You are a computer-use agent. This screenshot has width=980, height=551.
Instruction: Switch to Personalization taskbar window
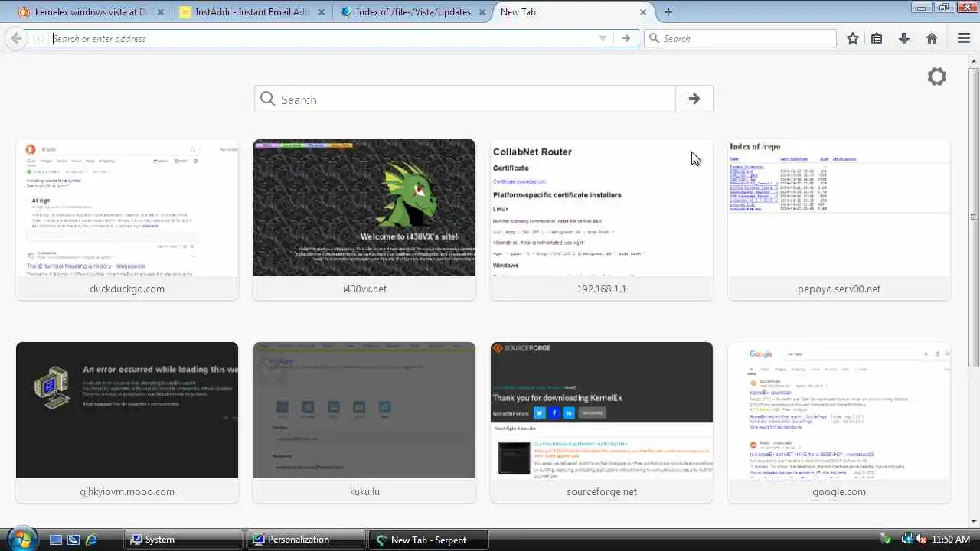(305, 540)
